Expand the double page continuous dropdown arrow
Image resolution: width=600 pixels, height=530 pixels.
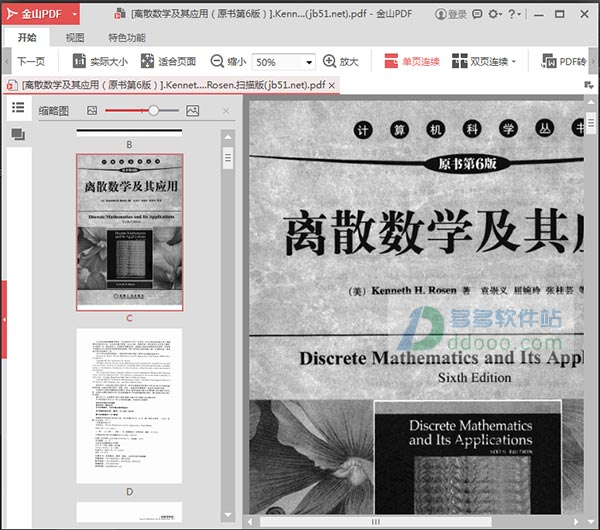[x=514, y=62]
